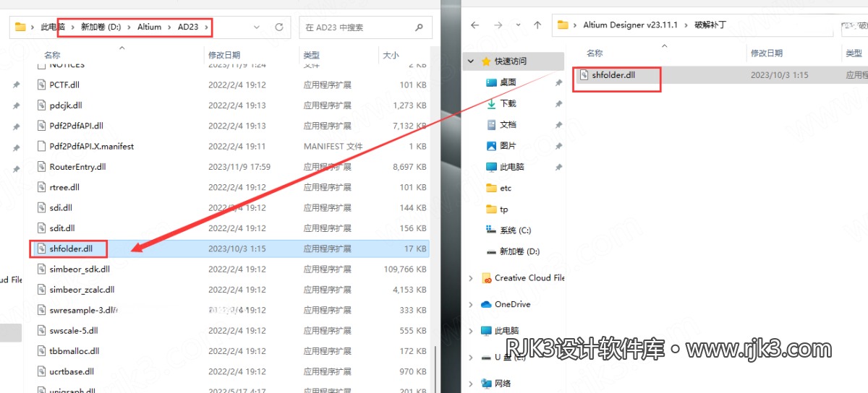868x393 pixels.
Task: Click the 下载 download arrow icon
Action: pyautogui.click(x=491, y=103)
